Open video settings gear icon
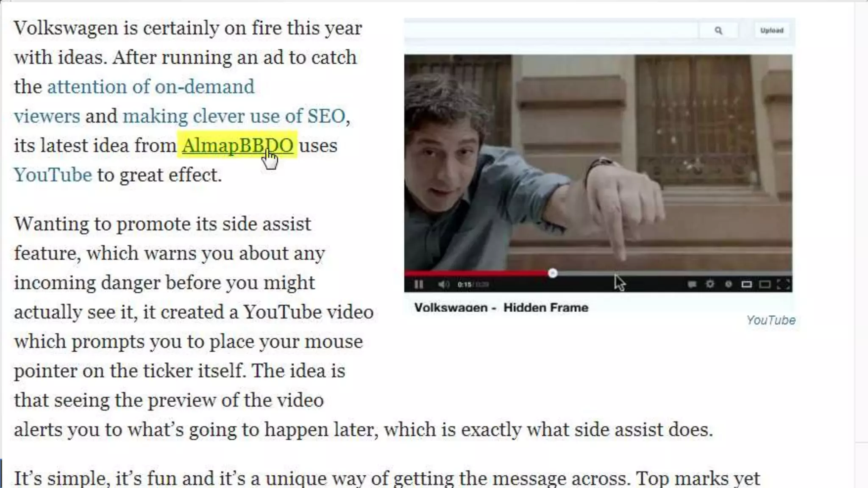Image resolution: width=868 pixels, height=488 pixels. pos(710,284)
